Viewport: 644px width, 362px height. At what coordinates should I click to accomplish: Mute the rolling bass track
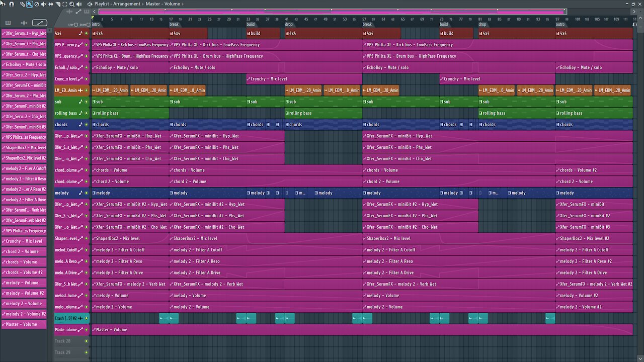click(87, 113)
